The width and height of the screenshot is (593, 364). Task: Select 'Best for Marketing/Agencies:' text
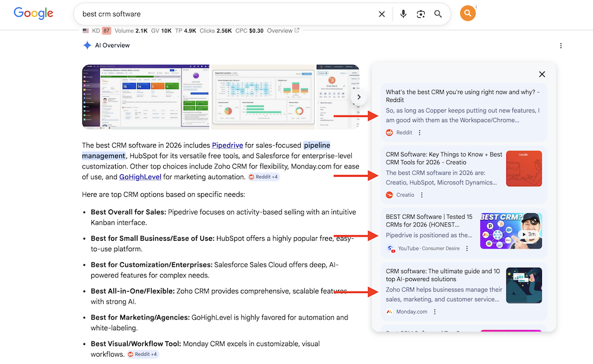coord(140,318)
